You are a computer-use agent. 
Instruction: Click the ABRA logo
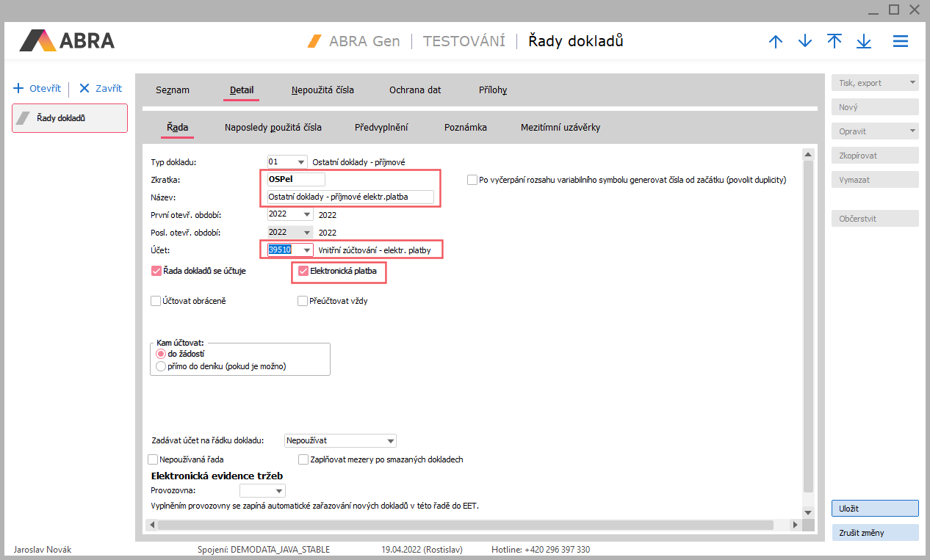pos(67,40)
